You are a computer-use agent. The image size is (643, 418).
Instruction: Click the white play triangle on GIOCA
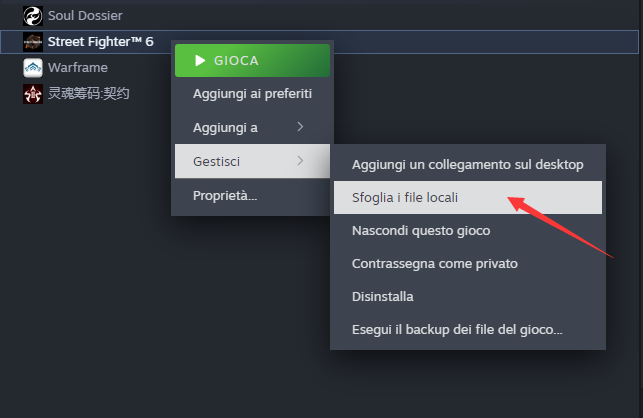click(x=200, y=61)
